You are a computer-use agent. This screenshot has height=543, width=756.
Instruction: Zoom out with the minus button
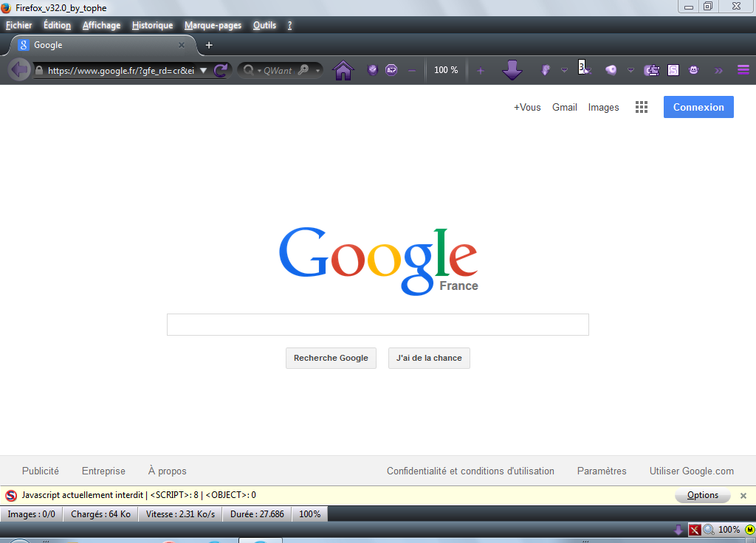pos(412,71)
